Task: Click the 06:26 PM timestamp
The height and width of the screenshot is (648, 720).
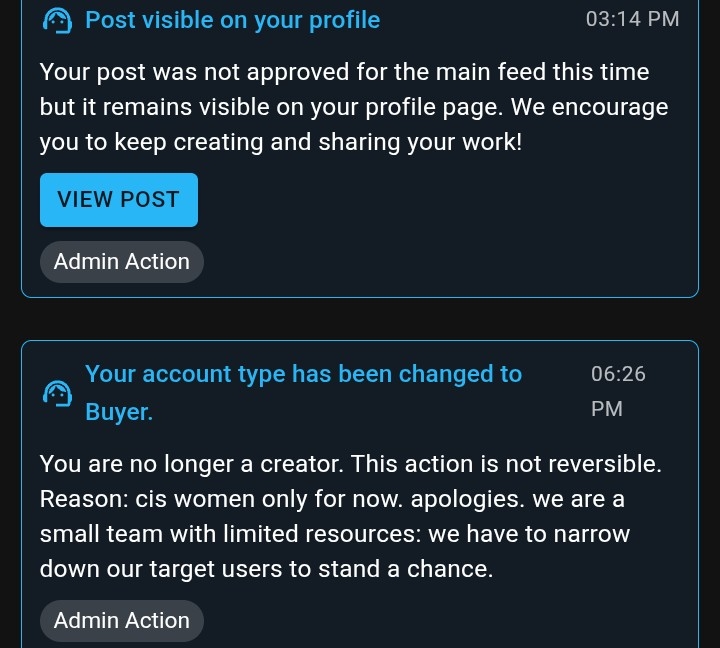Action: tap(618, 391)
